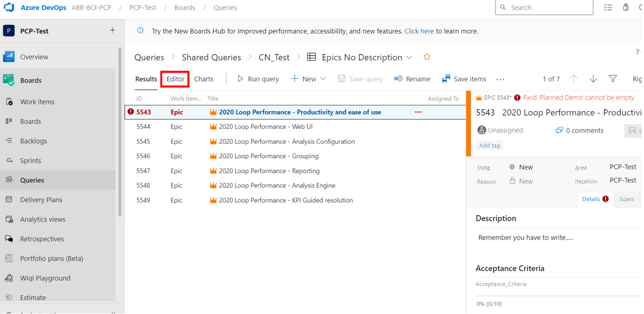Open the Area field PCP-Test
Screen dimensions: 644x314
[x=623, y=167]
